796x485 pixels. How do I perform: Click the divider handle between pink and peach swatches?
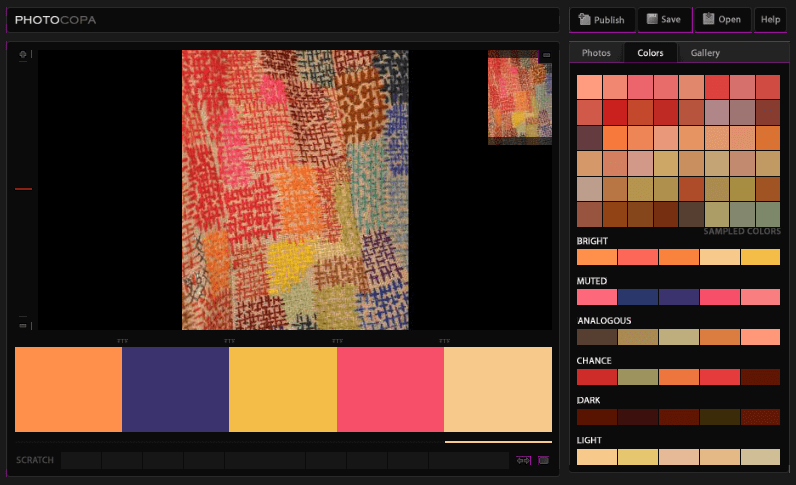444,341
